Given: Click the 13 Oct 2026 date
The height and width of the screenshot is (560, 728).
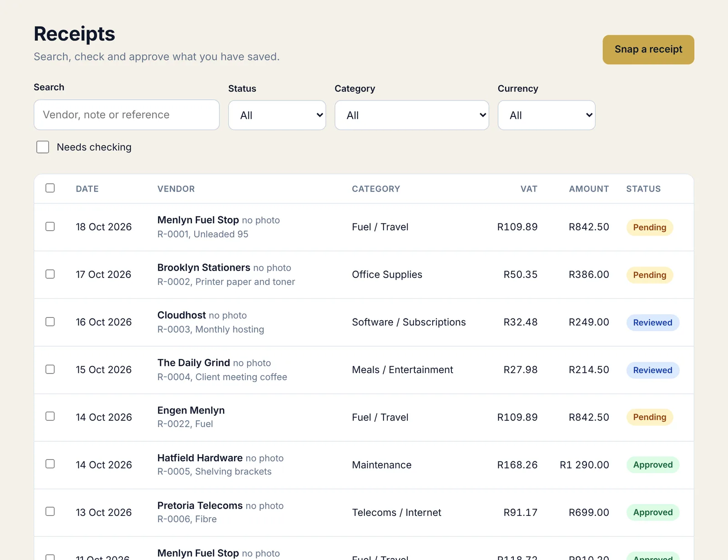Looking at the screenshot, I should point(104,513).
